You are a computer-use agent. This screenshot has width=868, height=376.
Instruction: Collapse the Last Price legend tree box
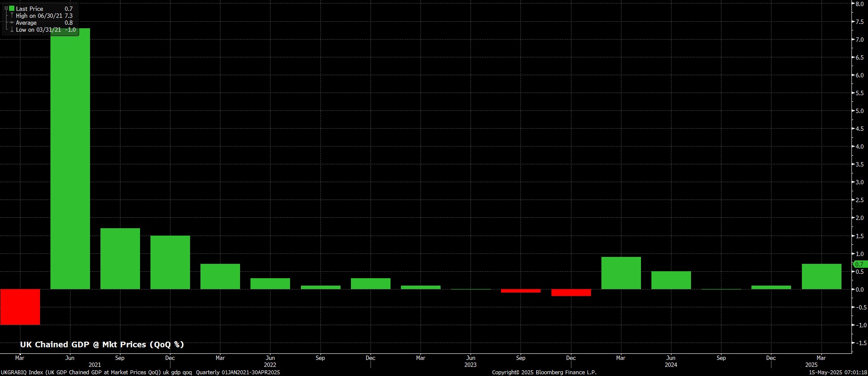coord(6,8)
